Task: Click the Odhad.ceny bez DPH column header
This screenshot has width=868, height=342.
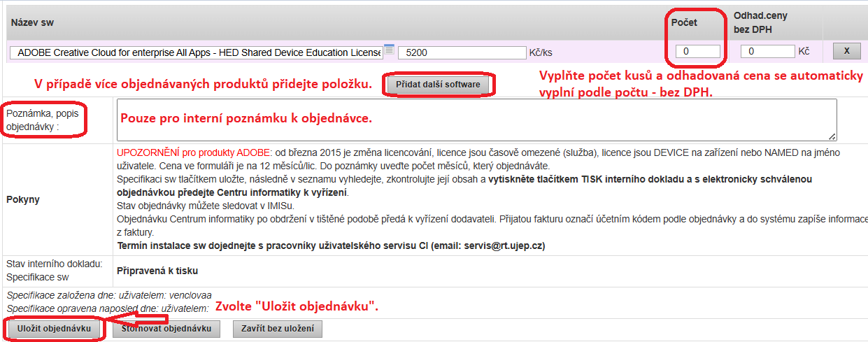Action: point(760,22)
